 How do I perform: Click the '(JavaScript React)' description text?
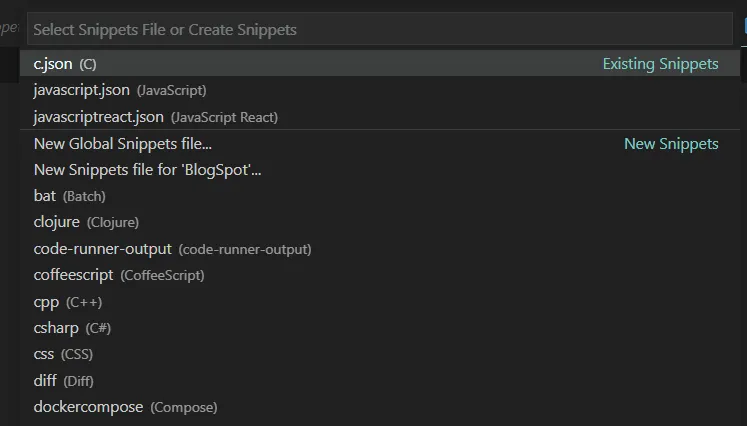224,118
